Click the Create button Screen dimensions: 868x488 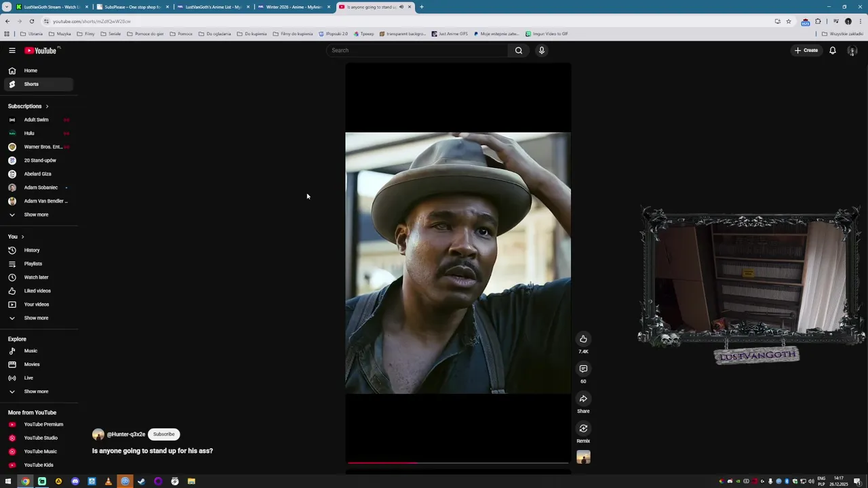(806, 50)
